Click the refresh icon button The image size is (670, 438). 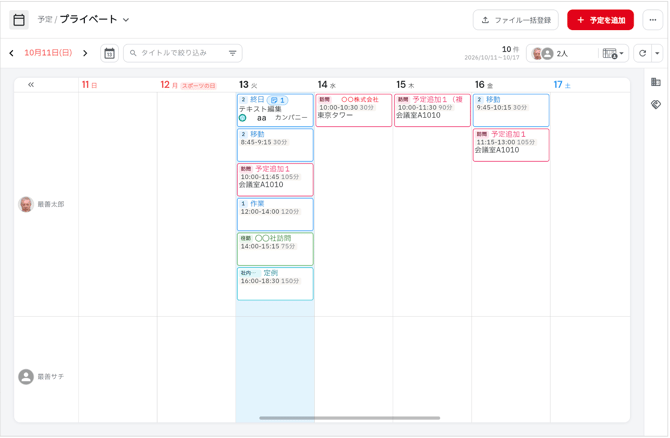(x=642, y=53)
